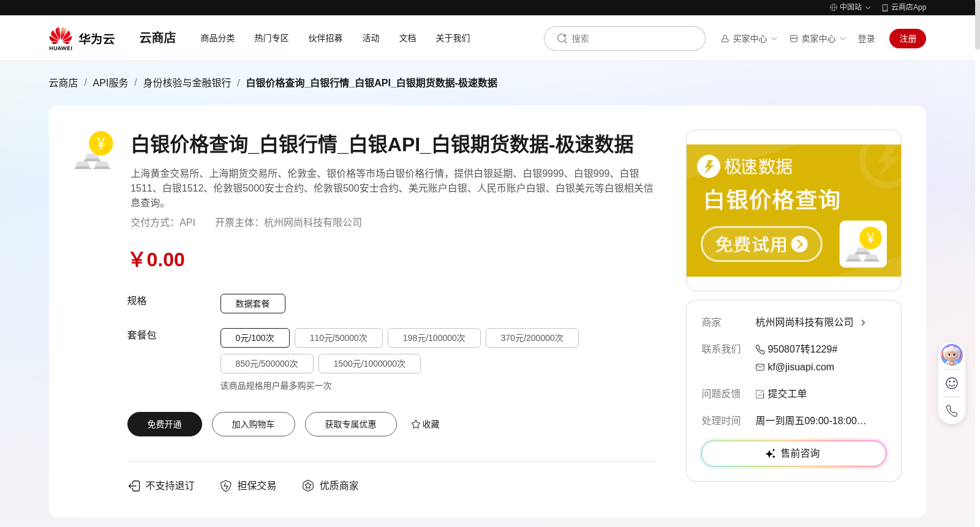The height and width of the screenshot is (527, 980).
Task: Click the seller center shop icon
Action: coord(794,39)
